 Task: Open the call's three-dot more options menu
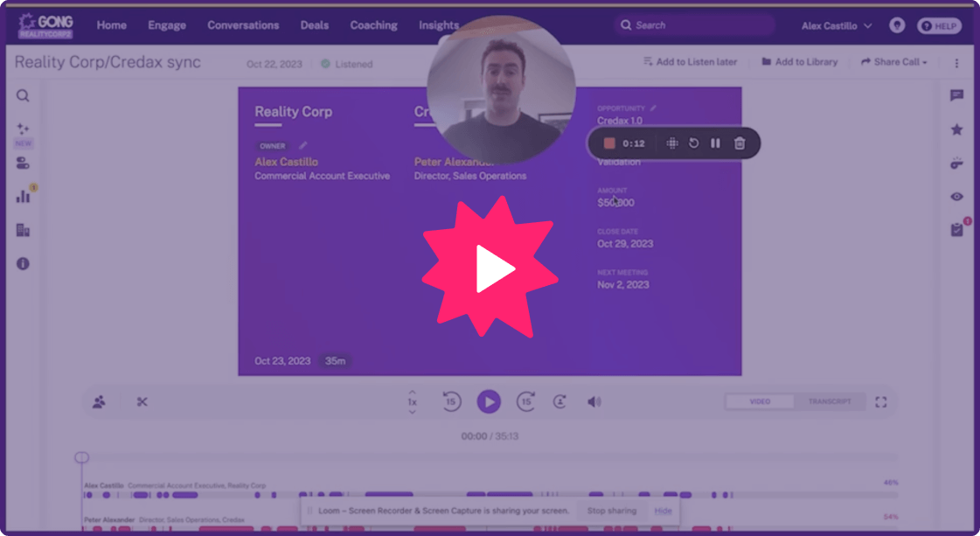956,63
